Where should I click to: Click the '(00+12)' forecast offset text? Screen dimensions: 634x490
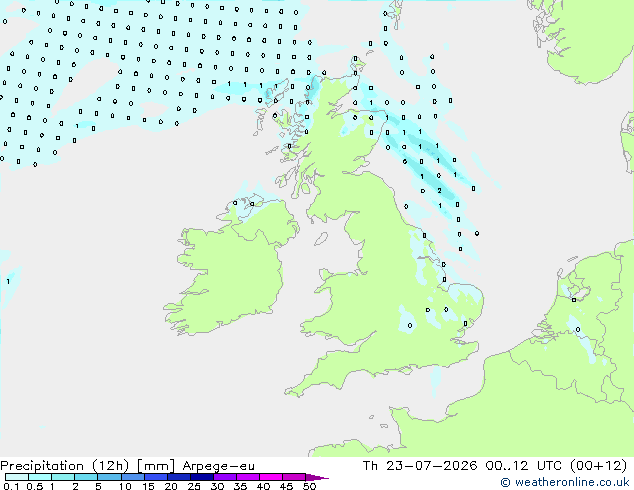pos(598,466)
